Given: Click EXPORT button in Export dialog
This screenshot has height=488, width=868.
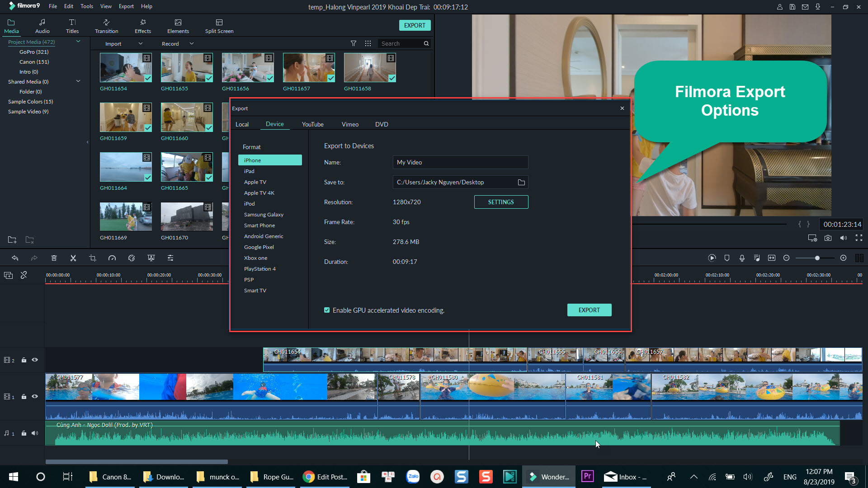Looking at the screenshot, I should coord(589,310).
